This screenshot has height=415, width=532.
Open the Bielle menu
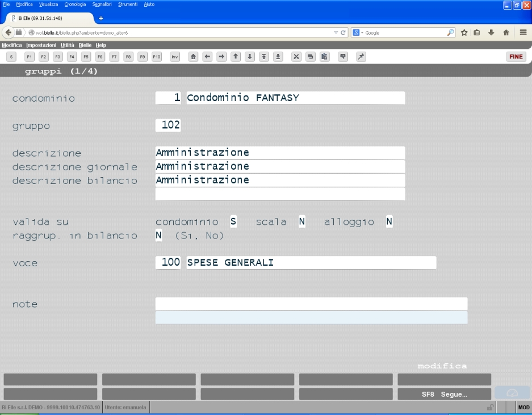[85, 45]
